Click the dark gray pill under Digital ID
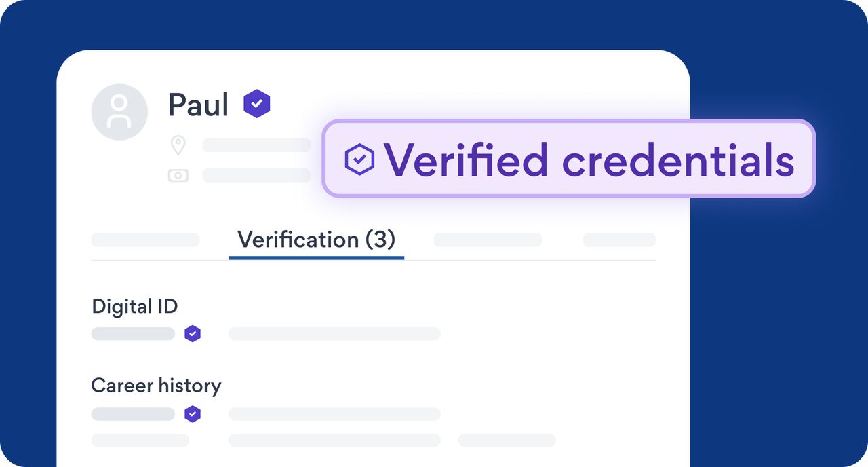868x467 pixels. (133, 333)
